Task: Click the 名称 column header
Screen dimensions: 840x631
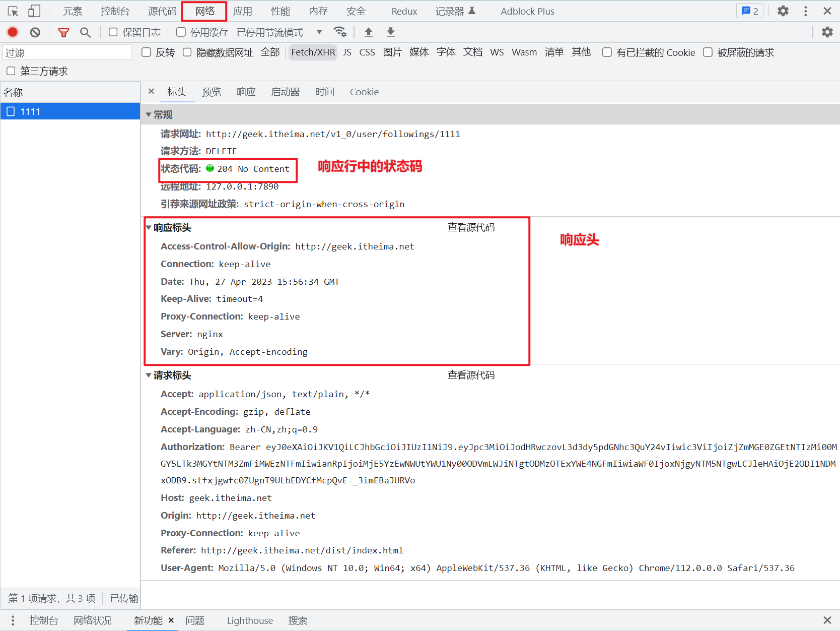Action: coord(70,92)
